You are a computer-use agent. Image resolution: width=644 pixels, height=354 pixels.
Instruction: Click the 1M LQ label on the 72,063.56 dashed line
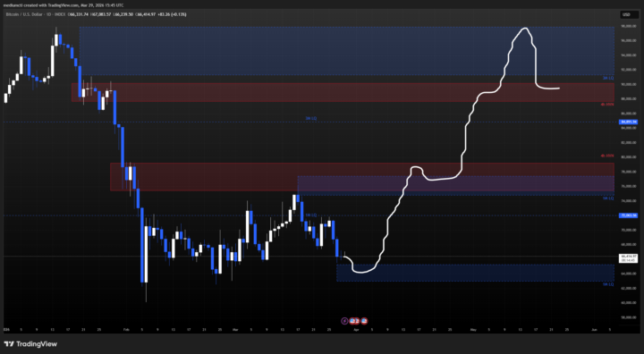click(311, 215)
